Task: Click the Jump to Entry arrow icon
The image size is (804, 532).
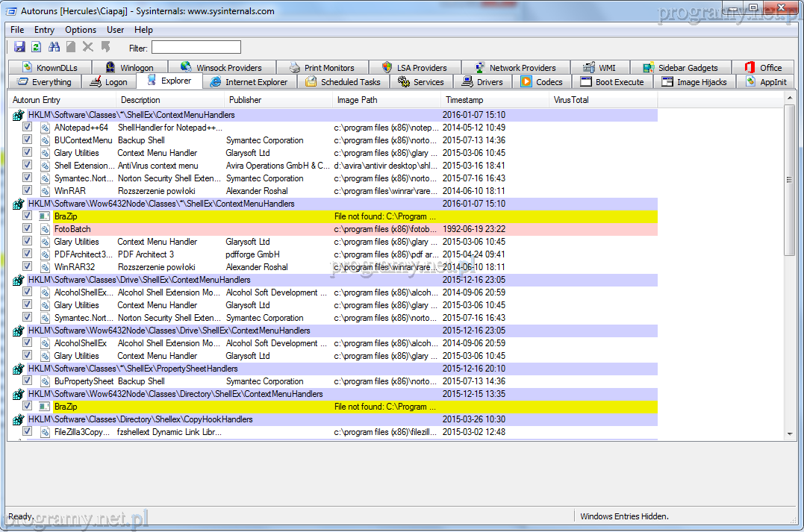Action: pos(105,47)
